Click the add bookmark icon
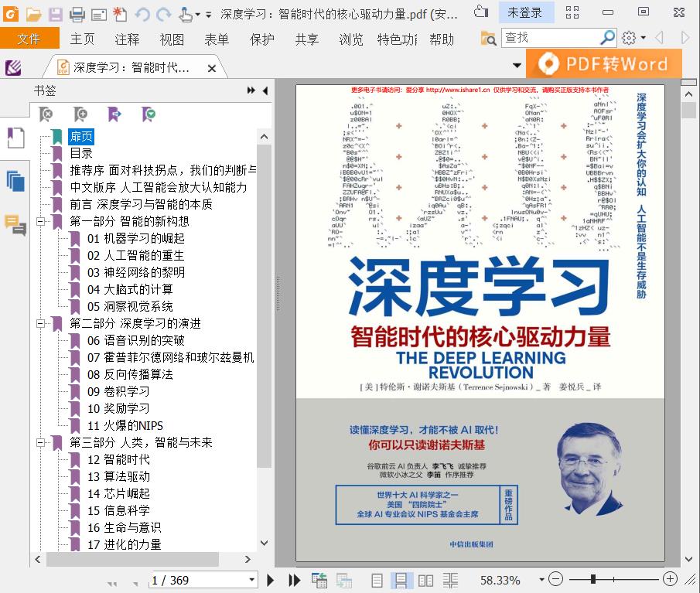 coord(80,114)
